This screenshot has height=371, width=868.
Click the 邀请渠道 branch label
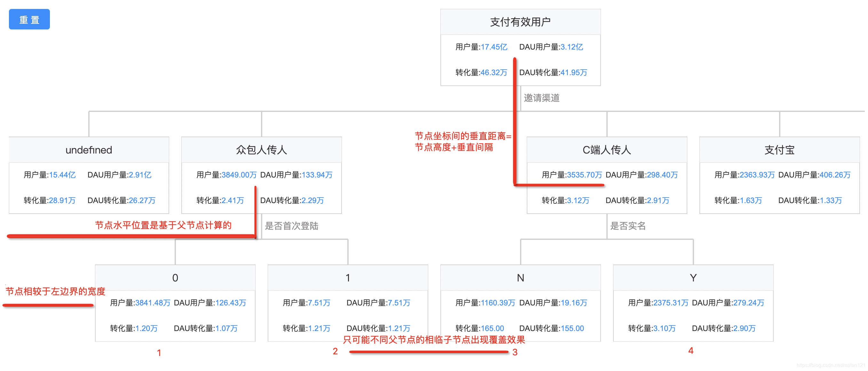[x=541, y=98]
